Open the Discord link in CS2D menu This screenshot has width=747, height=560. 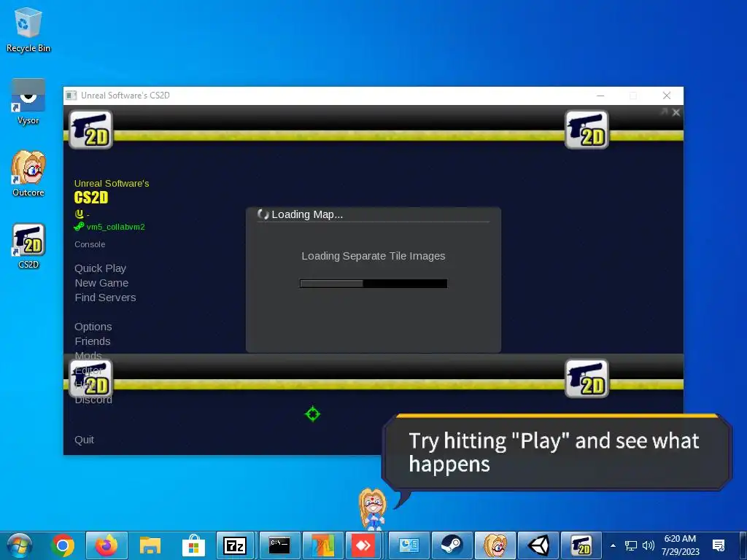point(93,400)
